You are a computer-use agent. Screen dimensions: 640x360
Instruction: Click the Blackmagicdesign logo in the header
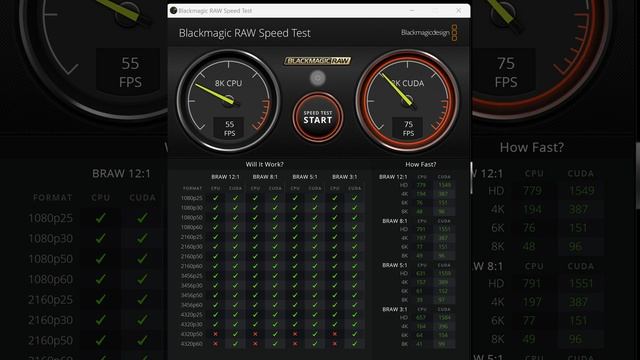(x=429, y=33)
